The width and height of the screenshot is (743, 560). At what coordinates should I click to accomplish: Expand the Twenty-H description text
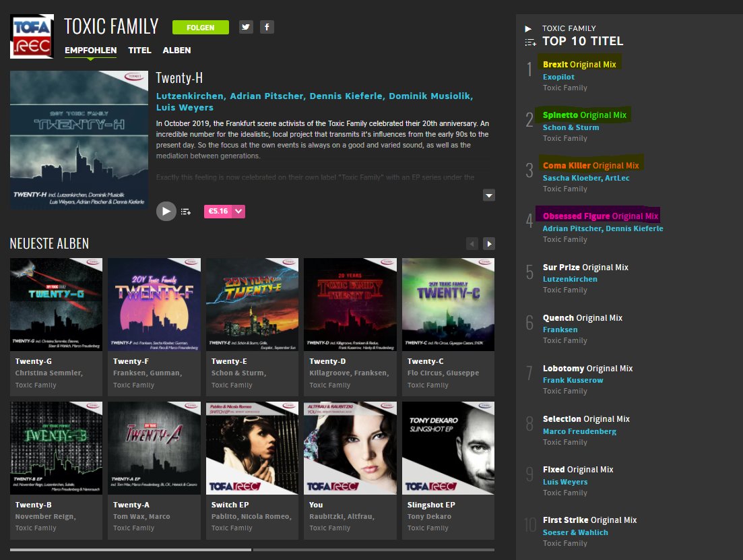(489, 195)
